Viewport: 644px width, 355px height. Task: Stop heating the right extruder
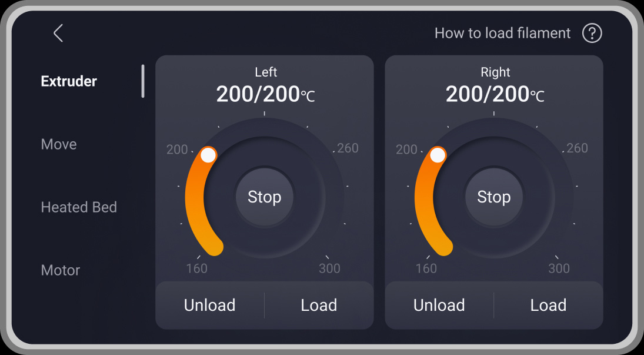point(493,197)
